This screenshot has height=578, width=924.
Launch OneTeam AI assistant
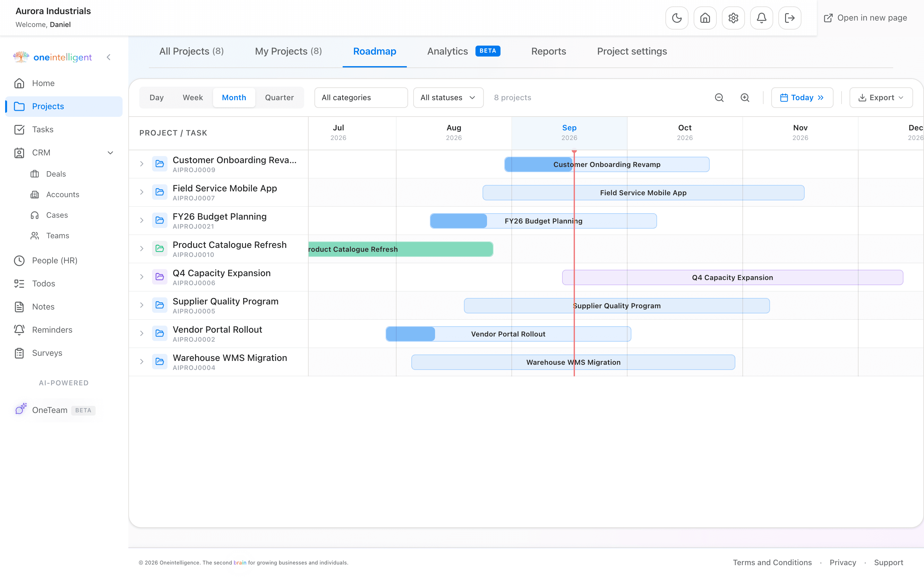[x=55, y=410]
